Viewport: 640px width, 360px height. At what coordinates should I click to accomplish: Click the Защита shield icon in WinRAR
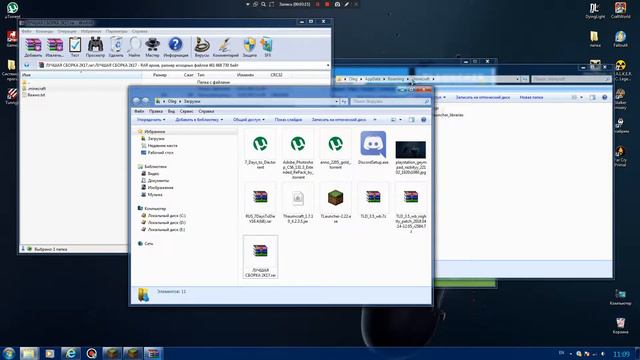(x=249, y=47)
